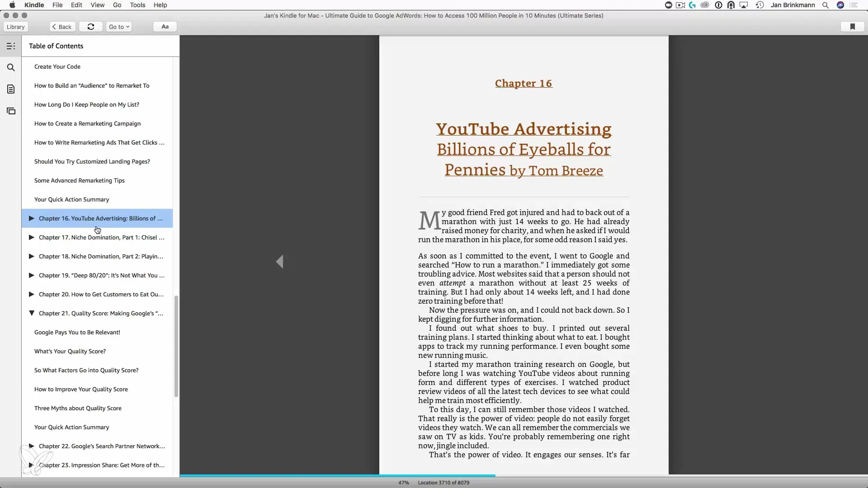Viewport: 868px width, 488px height.
Task: Open the Aa font settings button
Action: pyautogui.click(x=165, y=27)
